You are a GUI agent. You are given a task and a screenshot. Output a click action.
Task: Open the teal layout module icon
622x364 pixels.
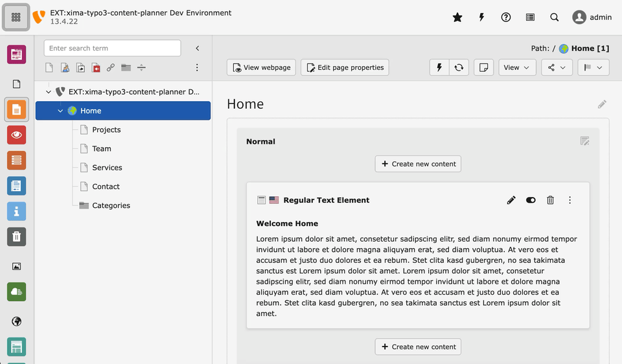coord(16,347)
